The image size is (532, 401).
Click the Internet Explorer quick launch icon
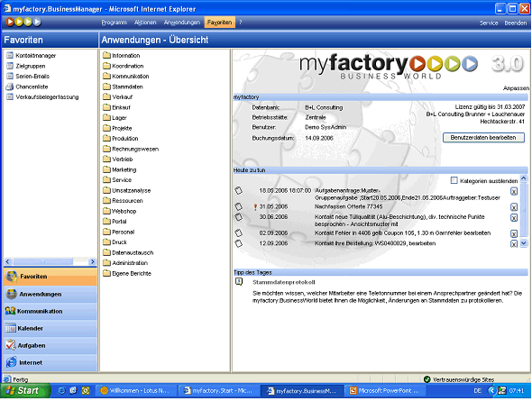pyautogui.click(x=61, y=390)
